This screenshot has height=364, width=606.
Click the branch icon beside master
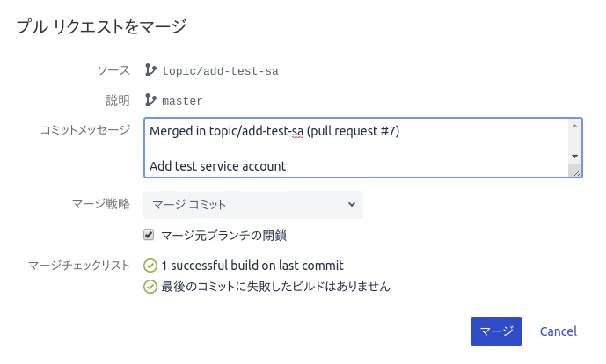[x=150, y=100]
